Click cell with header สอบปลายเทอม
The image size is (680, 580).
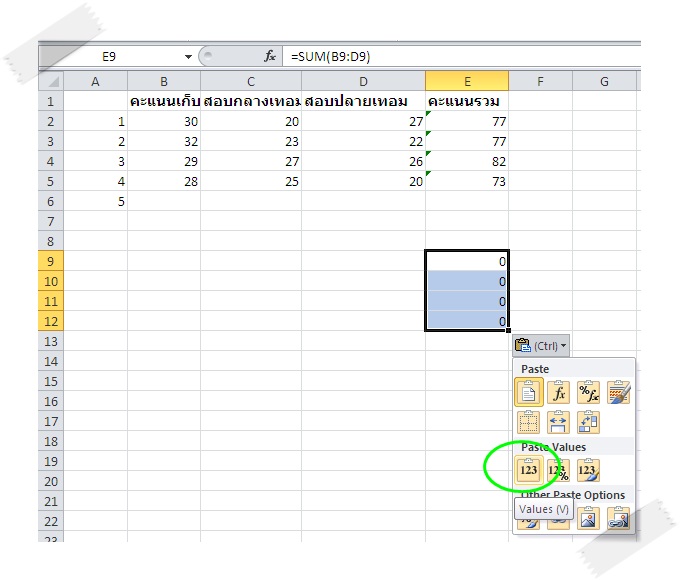(363, 101)
